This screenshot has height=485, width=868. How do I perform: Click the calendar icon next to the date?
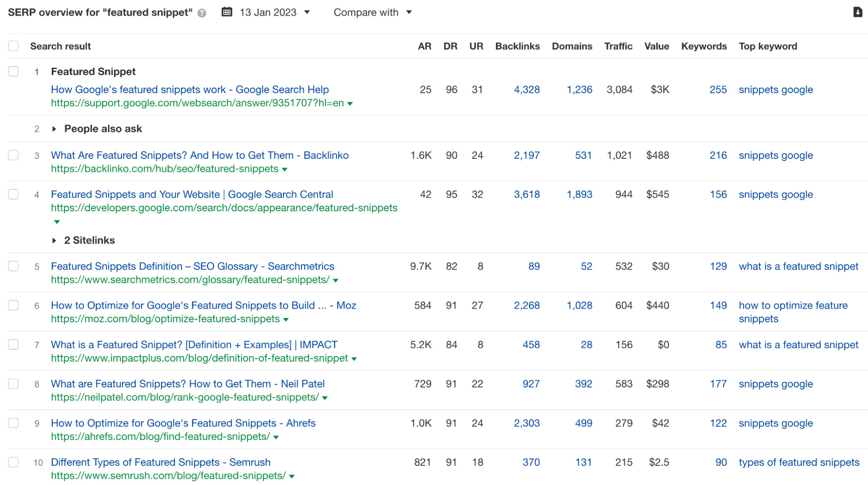tap(227, 12)
